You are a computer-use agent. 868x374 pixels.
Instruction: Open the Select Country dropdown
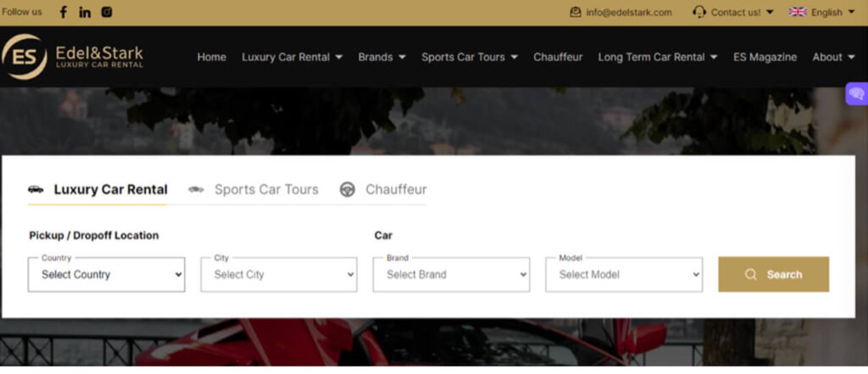point(106,274)
